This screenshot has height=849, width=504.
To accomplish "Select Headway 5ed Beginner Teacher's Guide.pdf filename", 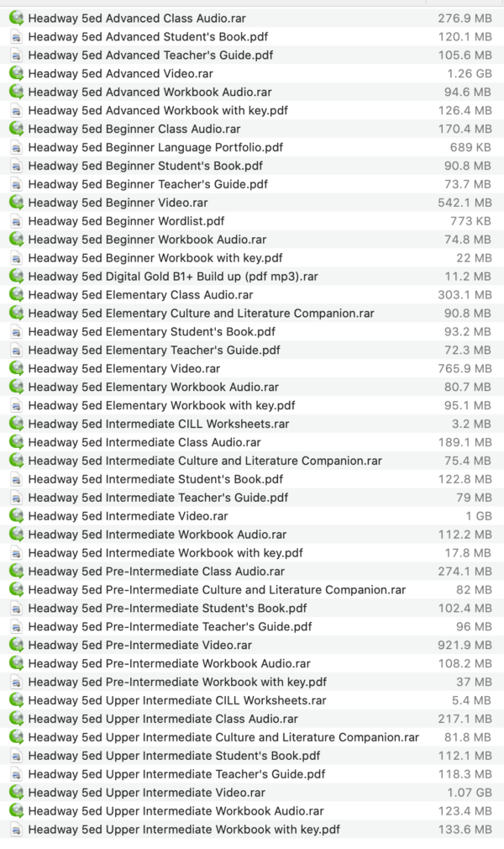I will pyautogui.click(x=148, y=184).
